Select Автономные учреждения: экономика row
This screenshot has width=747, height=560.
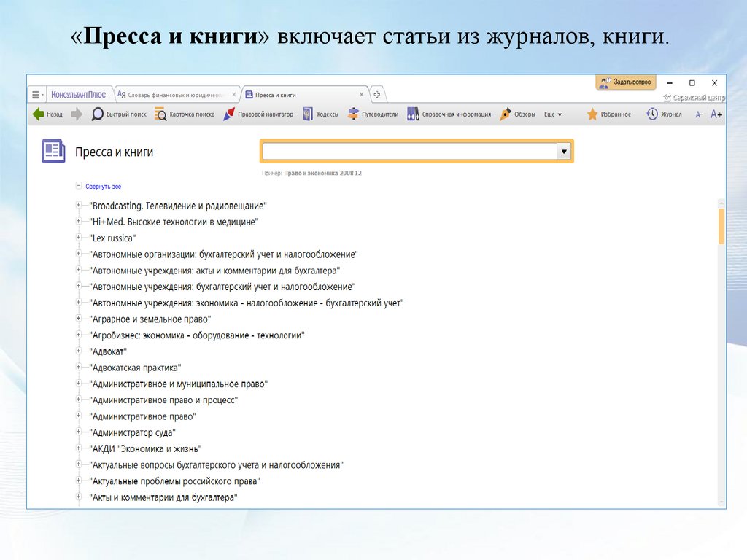(x=247, y=303)
